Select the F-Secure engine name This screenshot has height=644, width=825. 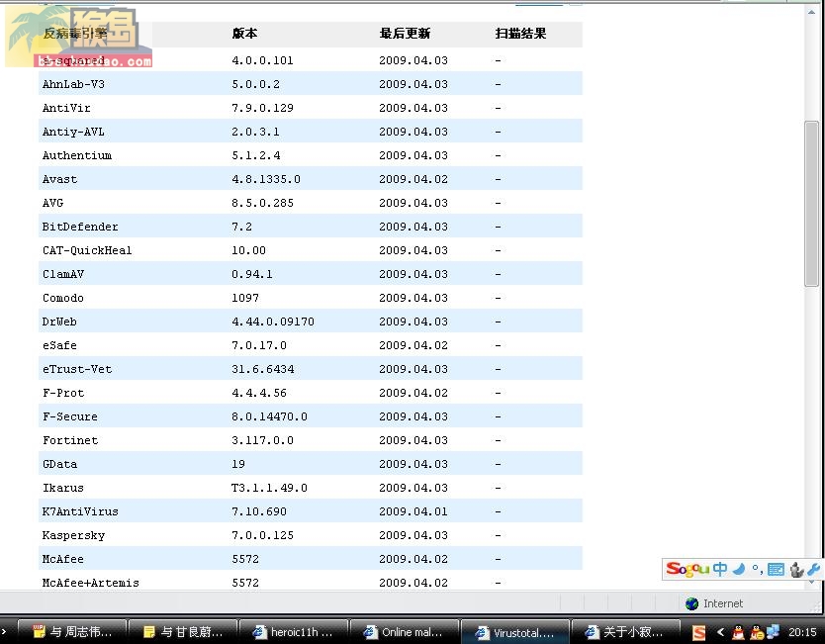tap(70, 416)
